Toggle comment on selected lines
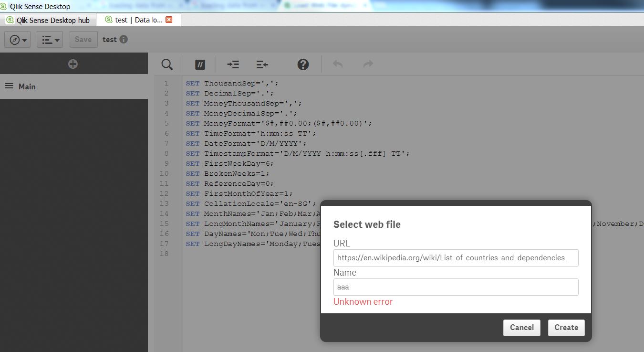Viewport: 644px width, 352px height. click(x=200, y=64)
